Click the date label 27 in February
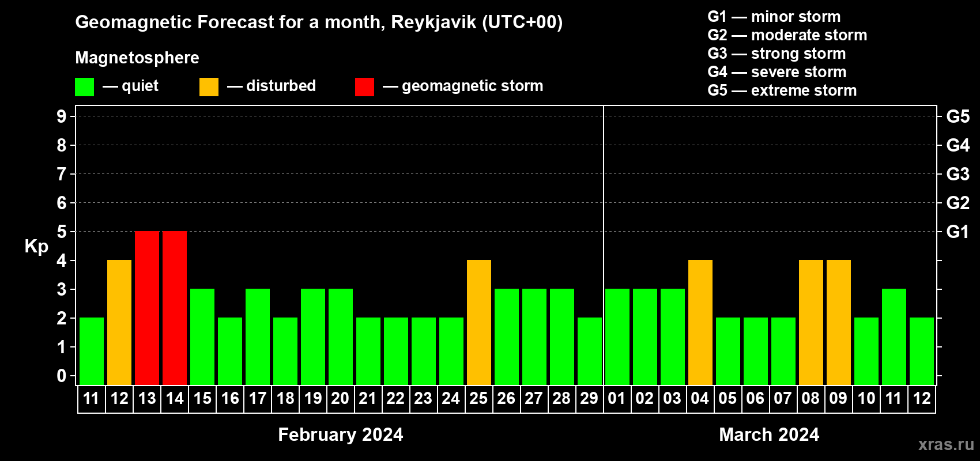 pos(534,398)
